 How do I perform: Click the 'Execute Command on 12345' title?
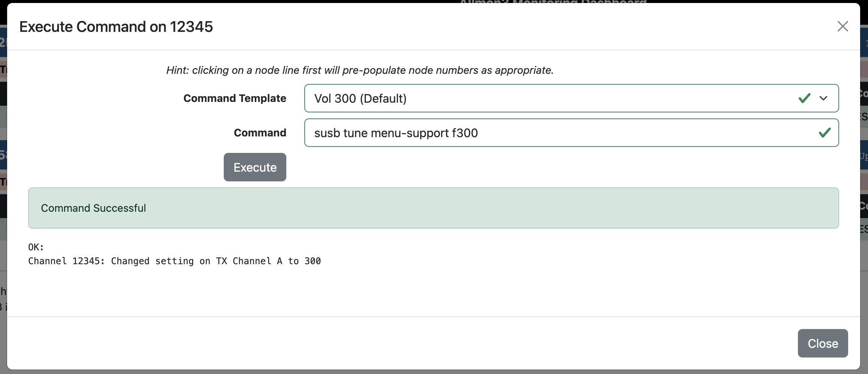pyautogui.click(x=116, y=27)
